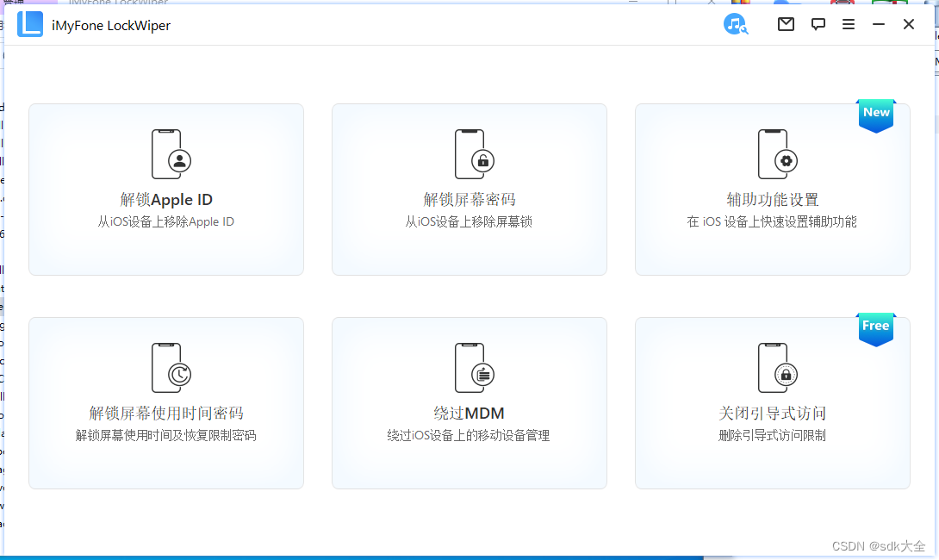Open the mail feedback icon
The width and height of the screenshot is (939, 560).
[786, 24]
